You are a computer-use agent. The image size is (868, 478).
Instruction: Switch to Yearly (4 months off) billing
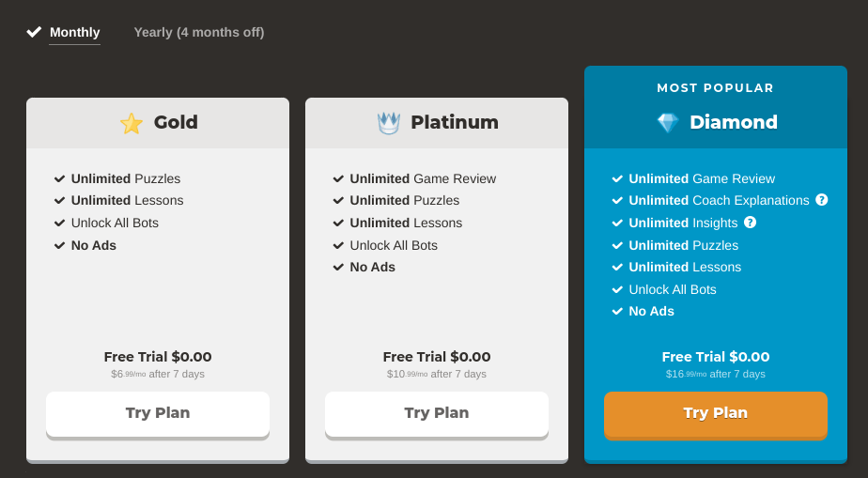point(199,33)
